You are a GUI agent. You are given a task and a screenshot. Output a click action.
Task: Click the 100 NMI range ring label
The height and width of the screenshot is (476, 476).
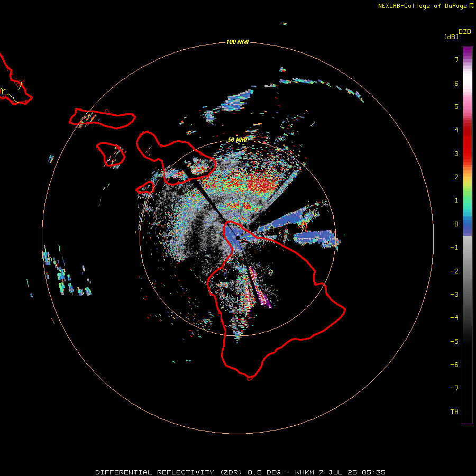point(237,42)
